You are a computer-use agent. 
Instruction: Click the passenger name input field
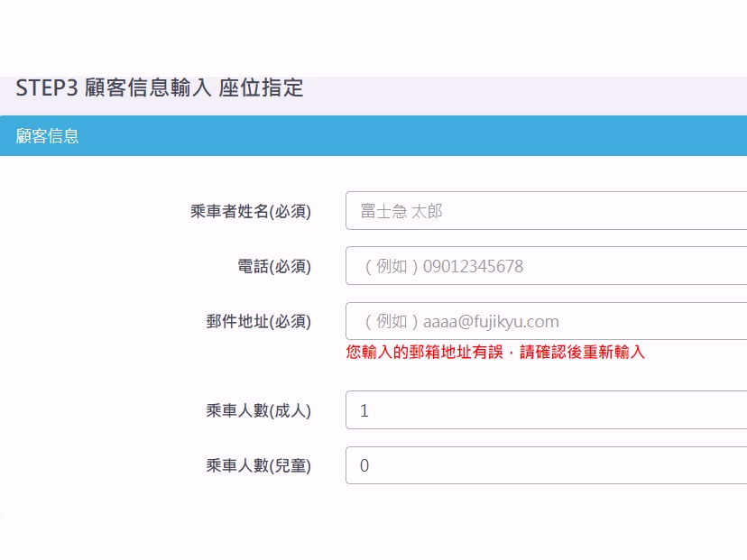point(541,210)
